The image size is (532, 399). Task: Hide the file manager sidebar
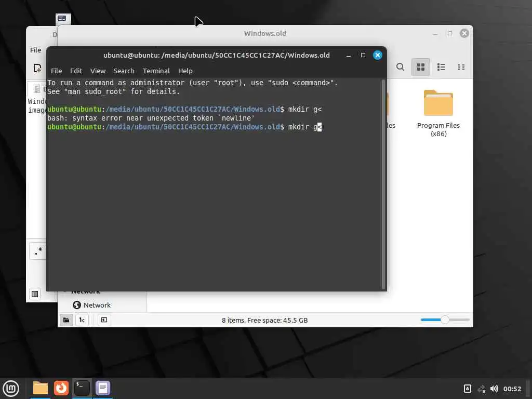tap(104, 320)
